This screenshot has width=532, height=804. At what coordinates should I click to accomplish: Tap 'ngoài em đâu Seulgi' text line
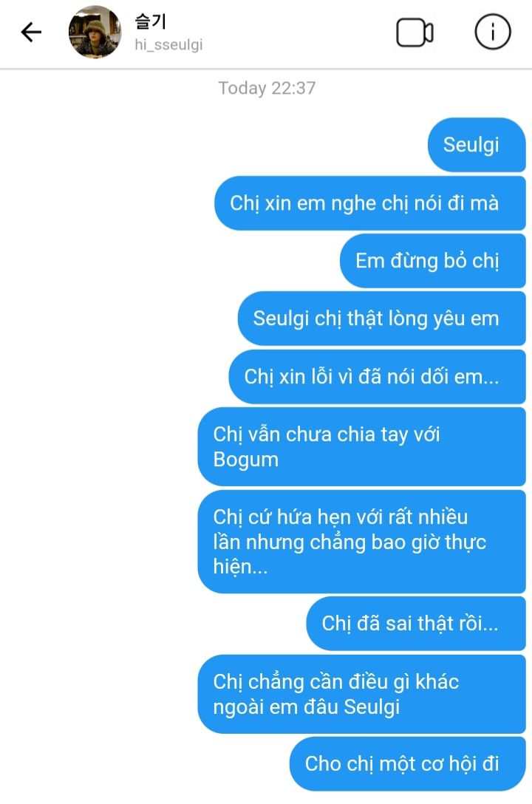(307, 708)
